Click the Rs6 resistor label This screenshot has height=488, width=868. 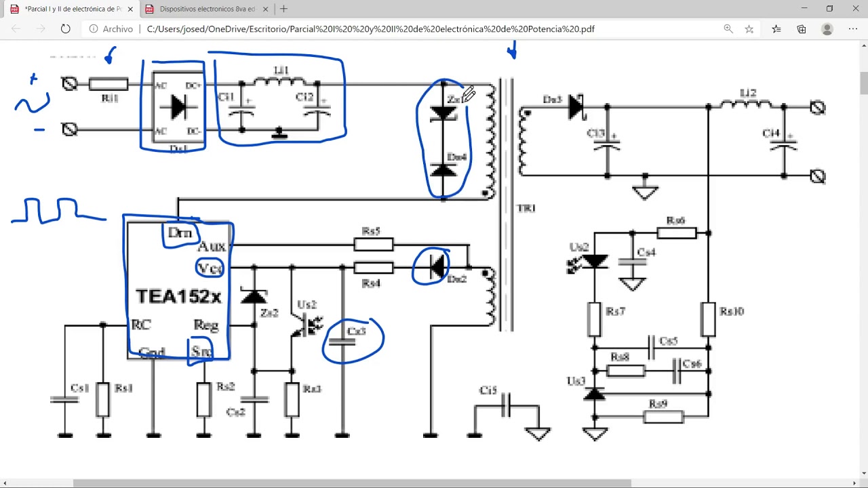pos(675,220)
